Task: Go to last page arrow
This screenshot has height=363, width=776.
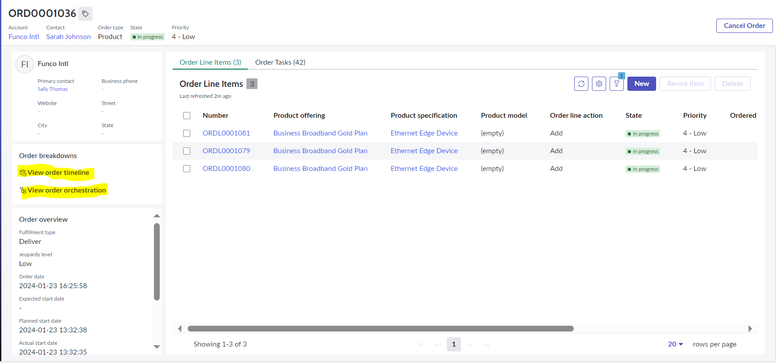Action: (x=486, y=344)
